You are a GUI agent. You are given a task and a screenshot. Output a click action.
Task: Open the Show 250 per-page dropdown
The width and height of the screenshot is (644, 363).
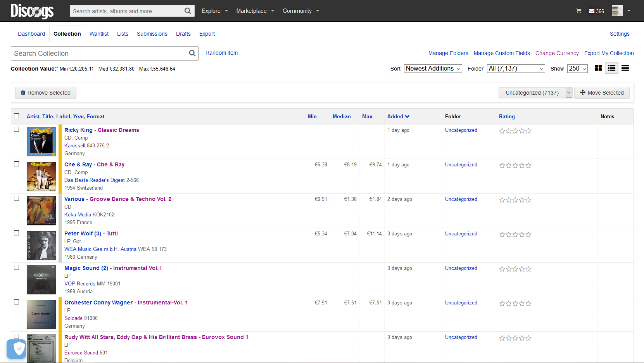click(x=578, y=69)
